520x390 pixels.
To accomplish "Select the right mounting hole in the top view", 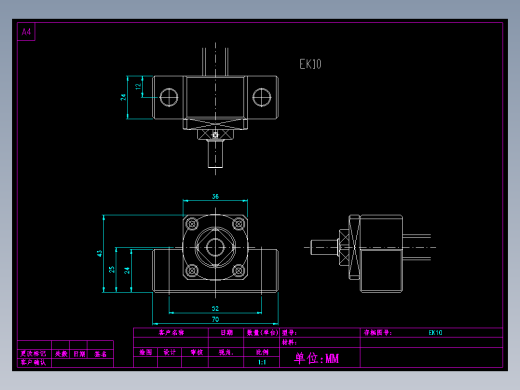I will (x=262, y=97).
